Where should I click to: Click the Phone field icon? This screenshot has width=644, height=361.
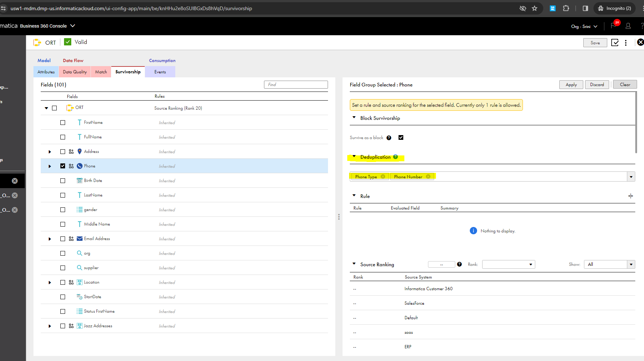click(80, 166)
